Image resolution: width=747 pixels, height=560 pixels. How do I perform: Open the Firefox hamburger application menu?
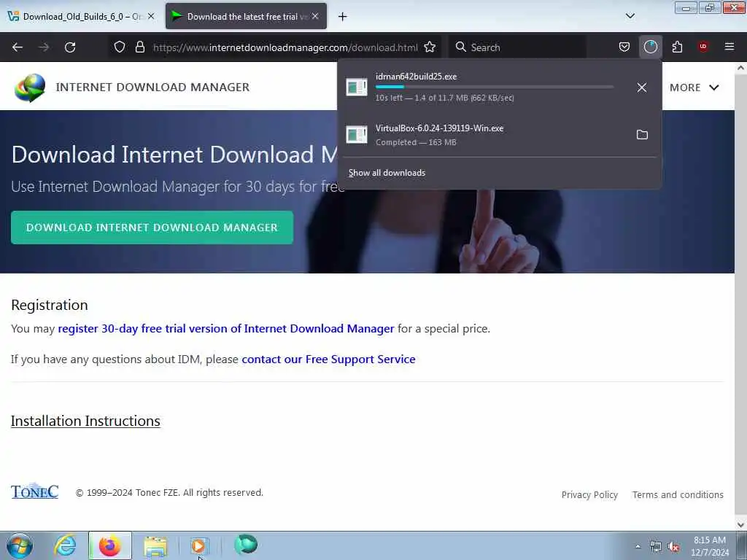click(x=729, y=47)
